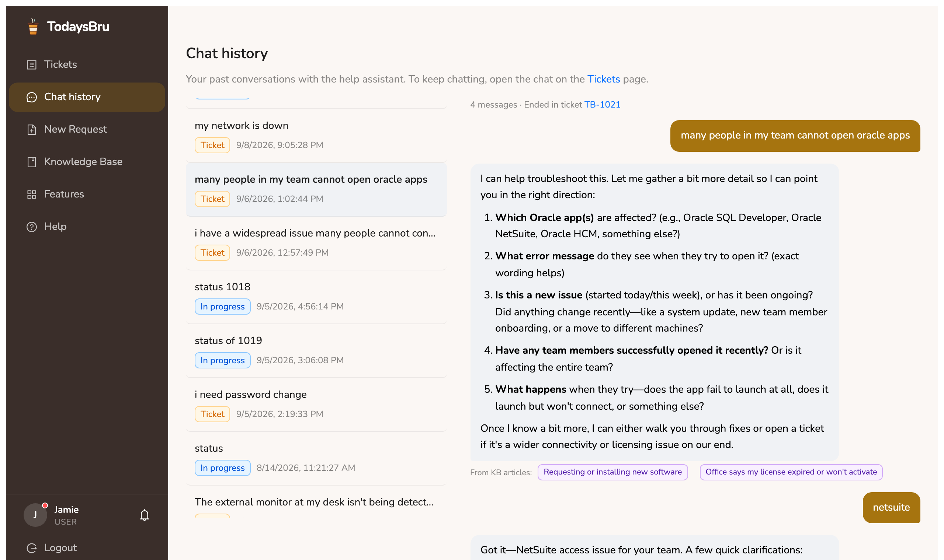Click the Logout label
The image size is (944, 560).
tap(60, 548)
